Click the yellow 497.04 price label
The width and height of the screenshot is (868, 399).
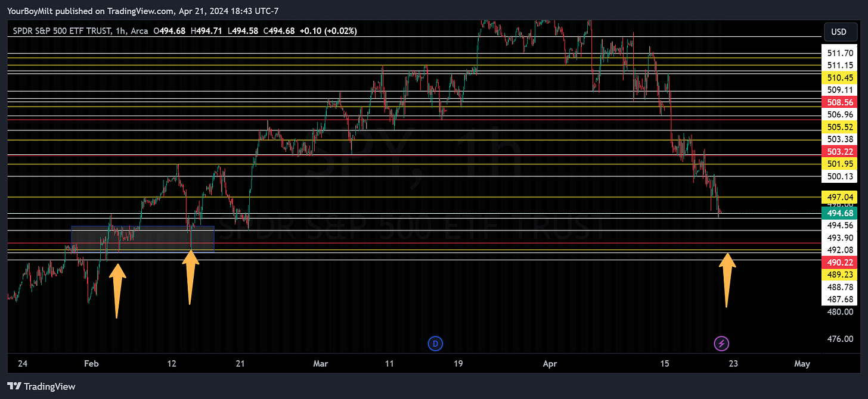tap(841, 197)
